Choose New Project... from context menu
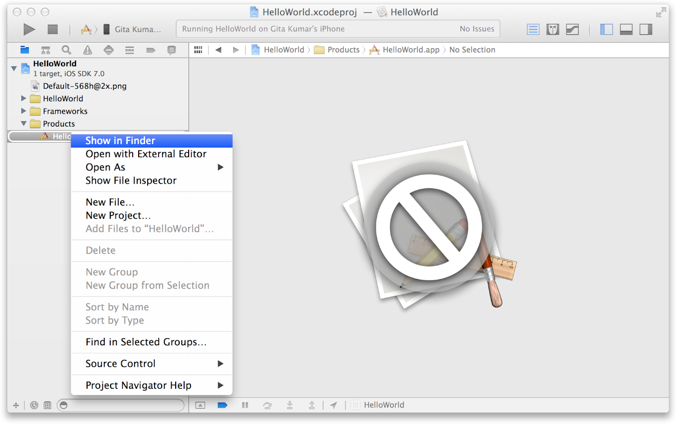The height and width of the screenshot is (424, 676). tap(152, 216)
